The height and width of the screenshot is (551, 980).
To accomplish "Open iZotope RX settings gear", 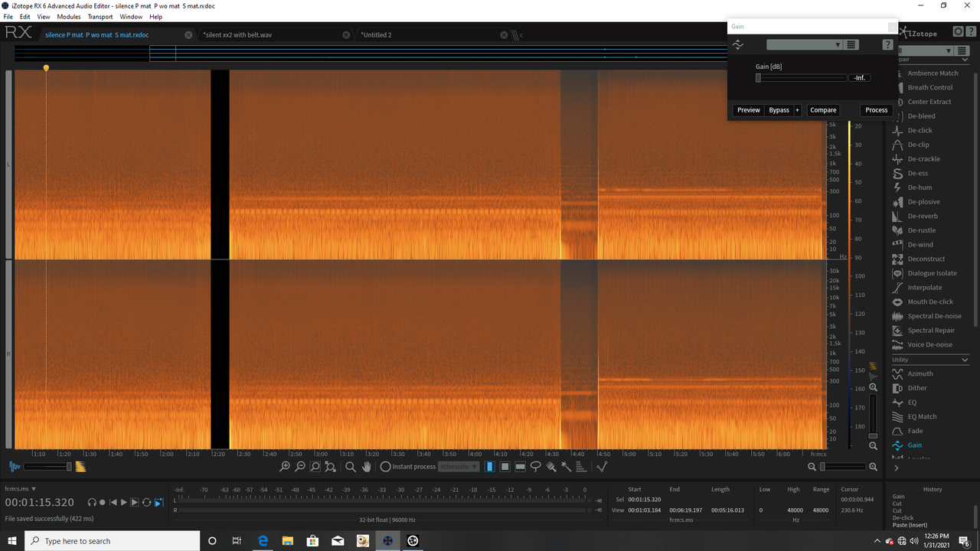I will click(959, 31).
